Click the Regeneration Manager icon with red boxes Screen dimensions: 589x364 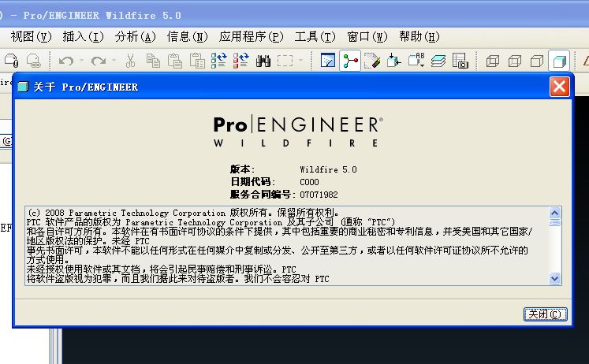tap(240, 61)
